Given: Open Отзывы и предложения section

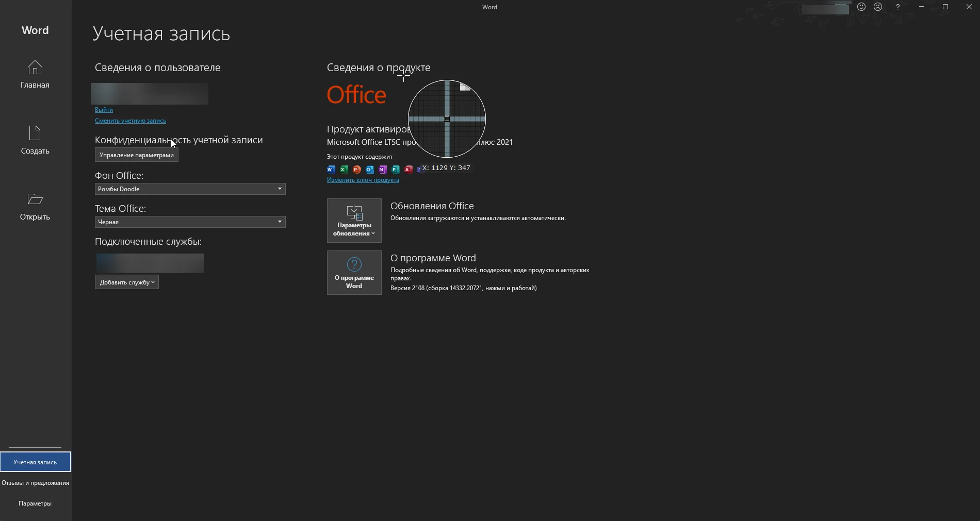Looking at the screenshot, I should (35, 483).
